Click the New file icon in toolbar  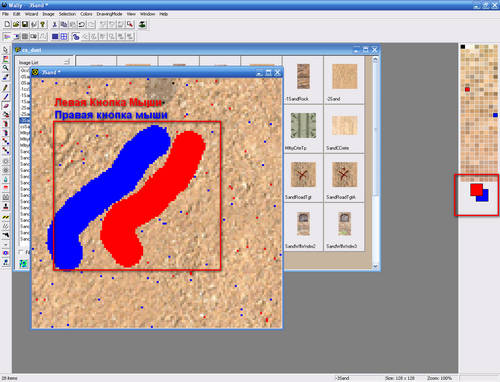[7, 24]
